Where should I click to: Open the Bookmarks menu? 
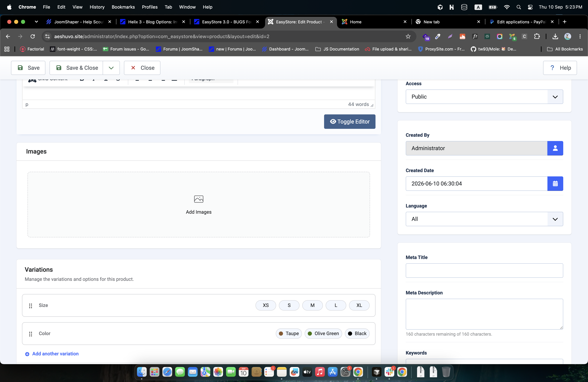123,7
